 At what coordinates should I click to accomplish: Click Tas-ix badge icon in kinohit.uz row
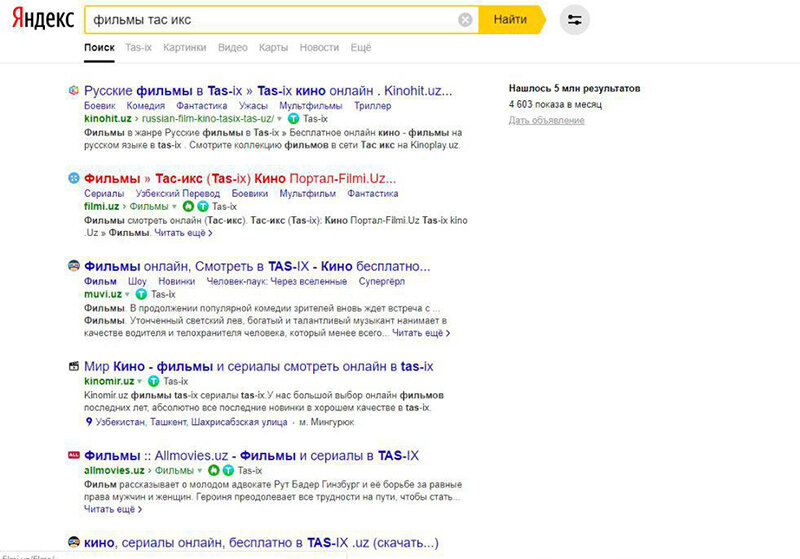(293, 119)
